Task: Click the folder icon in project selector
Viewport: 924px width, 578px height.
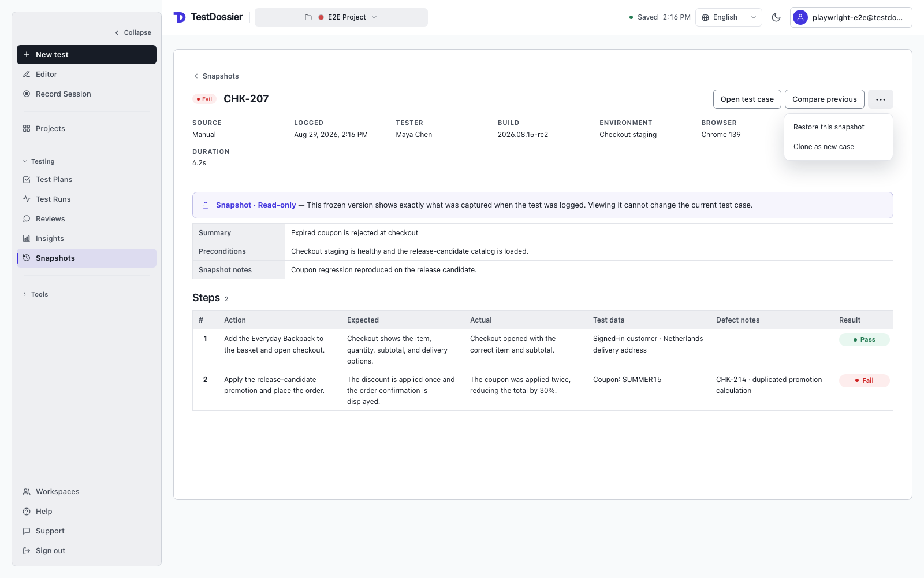Action: click(308, 17)
